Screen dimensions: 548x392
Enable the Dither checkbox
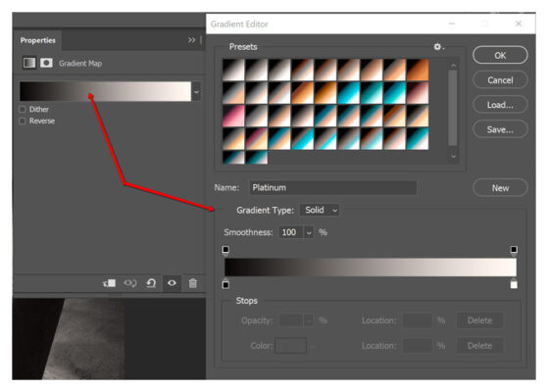coord(23,110)
